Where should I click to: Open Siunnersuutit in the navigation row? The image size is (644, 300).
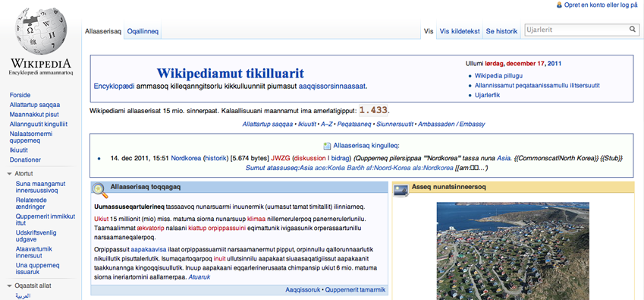click(394, 124)
